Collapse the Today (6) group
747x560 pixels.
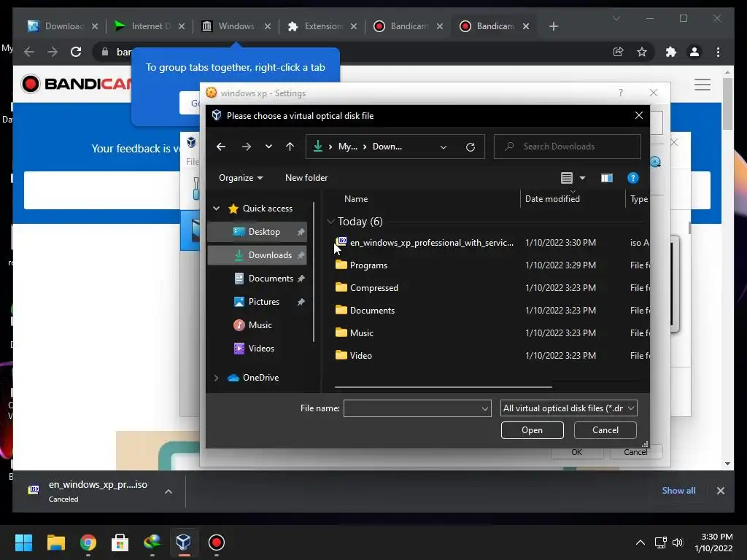click(x=330, y=222)
